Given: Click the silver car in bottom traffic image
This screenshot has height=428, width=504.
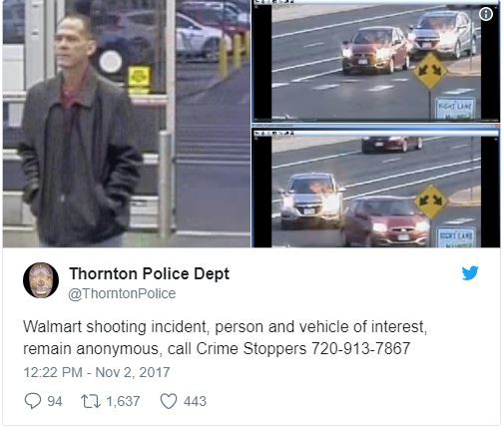Looking at the screenshot, I should coord(311,201).
